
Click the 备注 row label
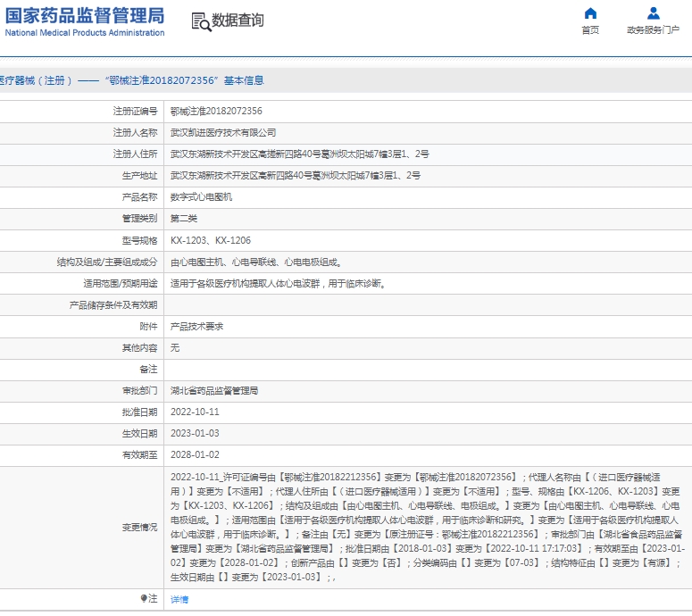(148, 370)
